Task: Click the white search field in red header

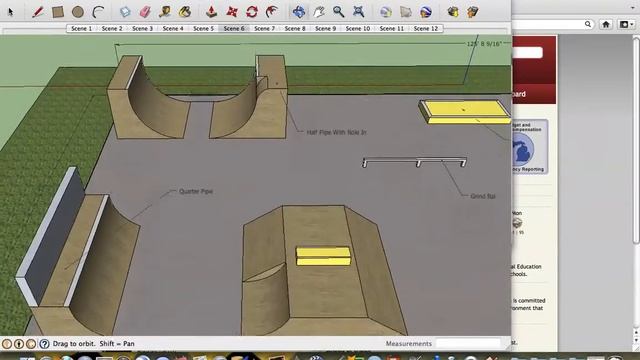Action: pos(527,53)
